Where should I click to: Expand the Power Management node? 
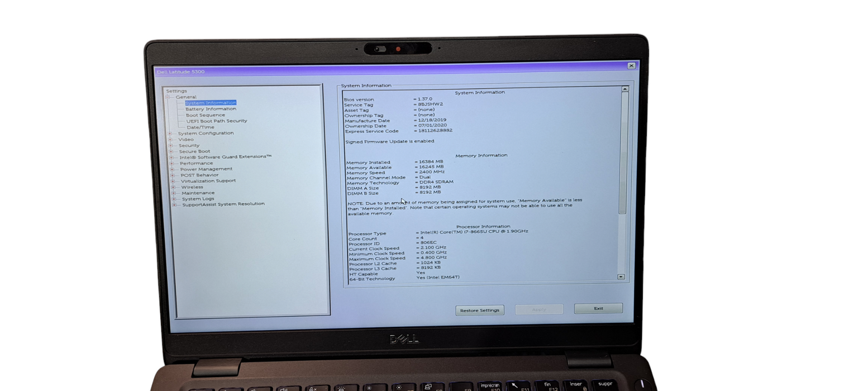coord(172,169)
